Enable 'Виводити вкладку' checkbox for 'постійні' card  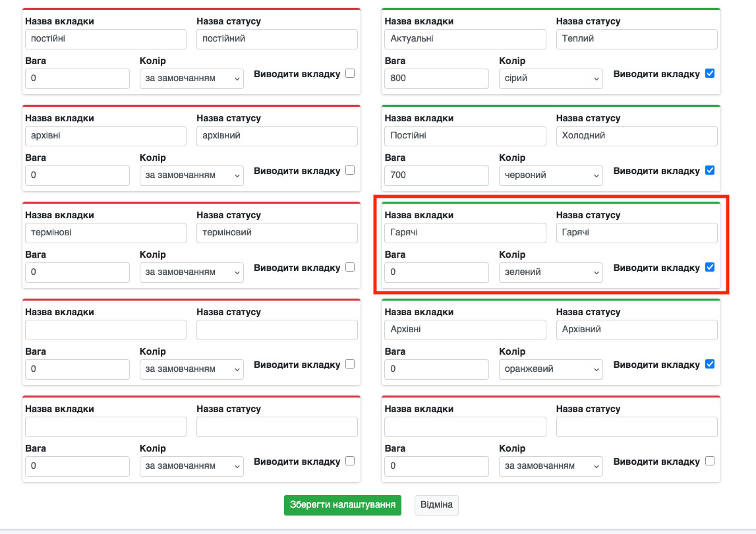point(350,73)
